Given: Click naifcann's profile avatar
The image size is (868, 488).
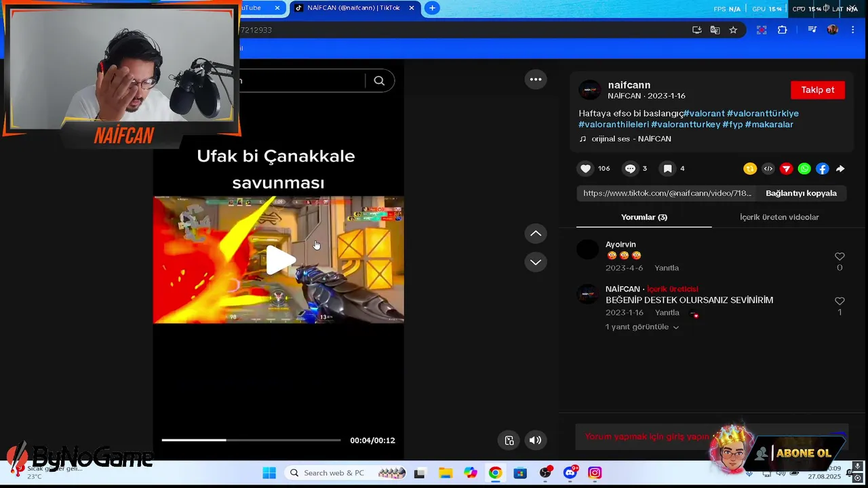Looking at the screenshot, I should pyautogui.click(x=589, y=90).
